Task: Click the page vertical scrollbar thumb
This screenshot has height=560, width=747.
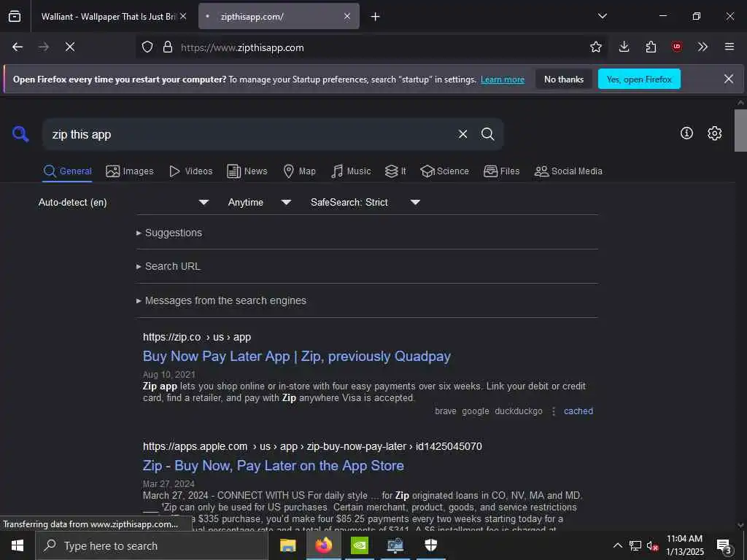Action: tap(740, 131)
